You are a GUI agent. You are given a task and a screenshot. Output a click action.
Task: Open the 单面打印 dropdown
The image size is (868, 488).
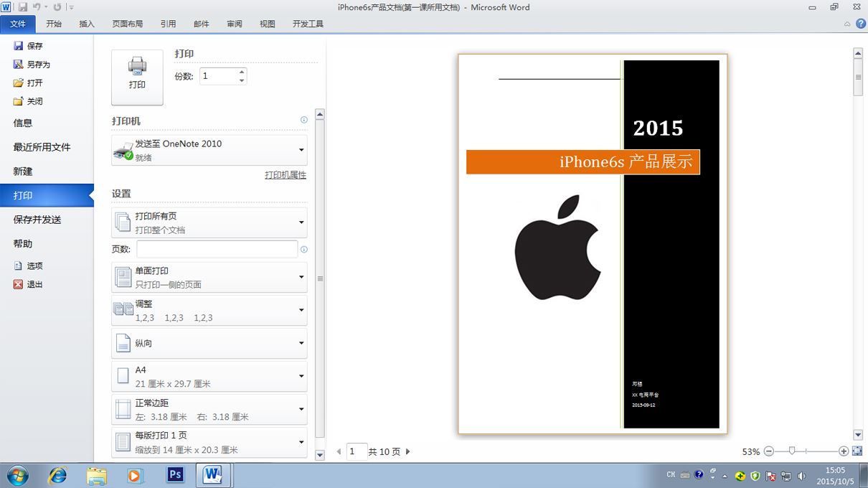point(209,277)
